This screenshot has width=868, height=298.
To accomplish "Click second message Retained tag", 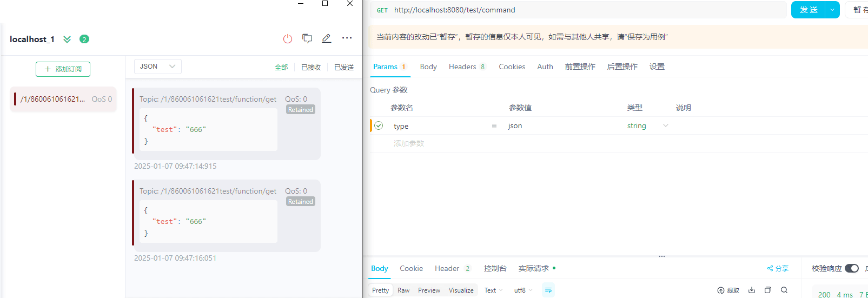I will pos(301,201).
